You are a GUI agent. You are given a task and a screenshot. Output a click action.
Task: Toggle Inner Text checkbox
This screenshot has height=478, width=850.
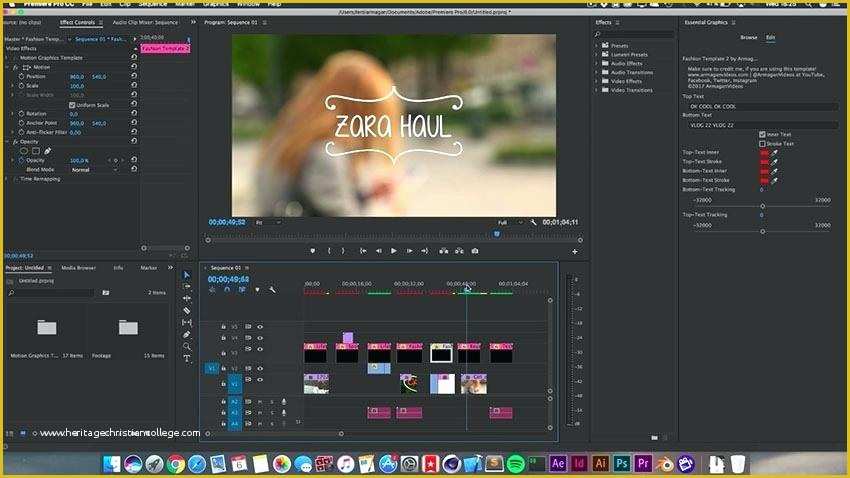[x=762, y=134]
